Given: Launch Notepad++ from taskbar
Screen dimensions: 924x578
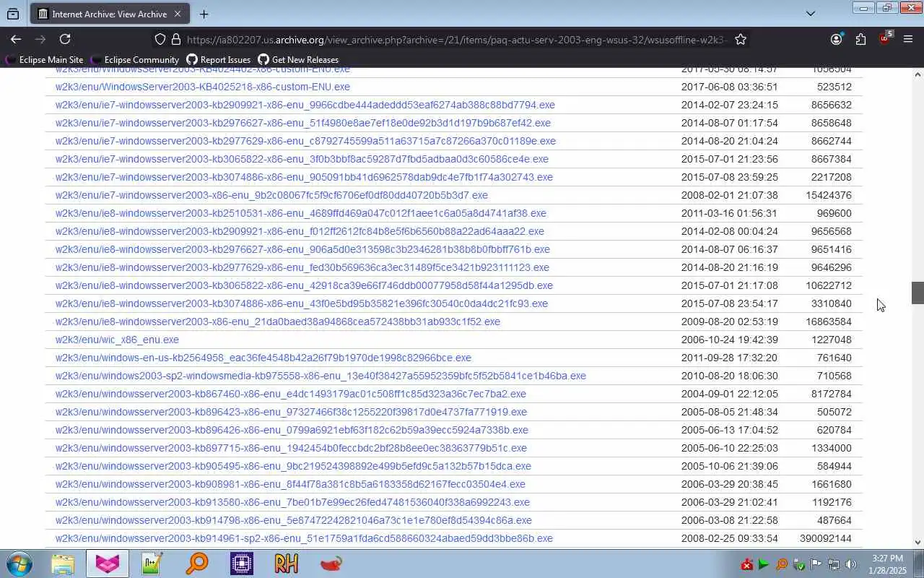Looking at the screenshot, I should [152, 564].
